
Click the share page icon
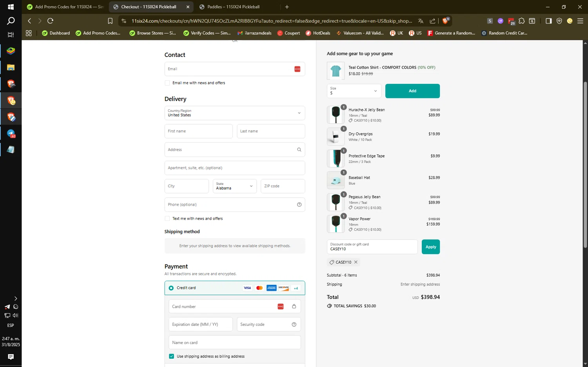coord(432,21)
